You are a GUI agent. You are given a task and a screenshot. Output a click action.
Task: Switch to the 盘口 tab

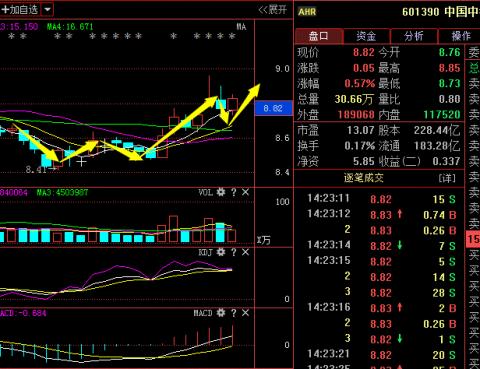[x=319, y=36]
